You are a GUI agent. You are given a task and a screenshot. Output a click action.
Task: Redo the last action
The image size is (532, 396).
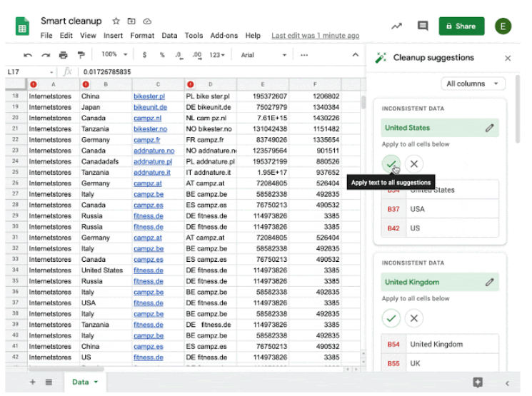[46, 55]
